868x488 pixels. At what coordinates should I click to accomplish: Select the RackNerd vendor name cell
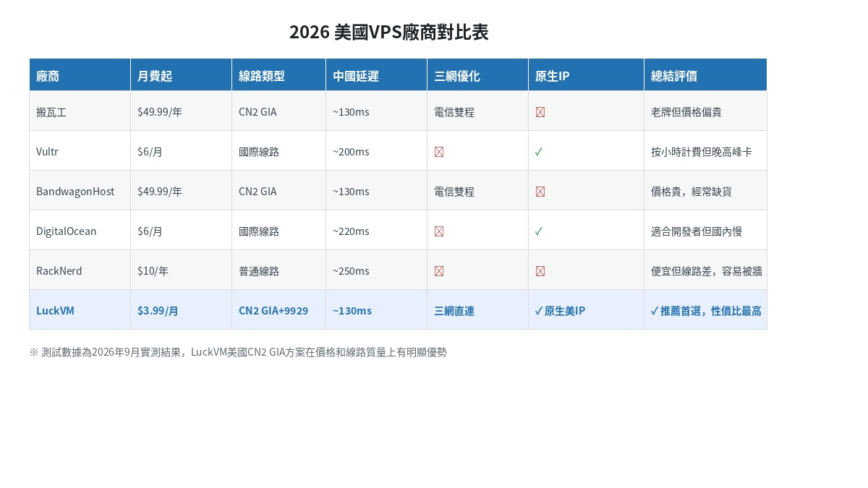[80, 270]
